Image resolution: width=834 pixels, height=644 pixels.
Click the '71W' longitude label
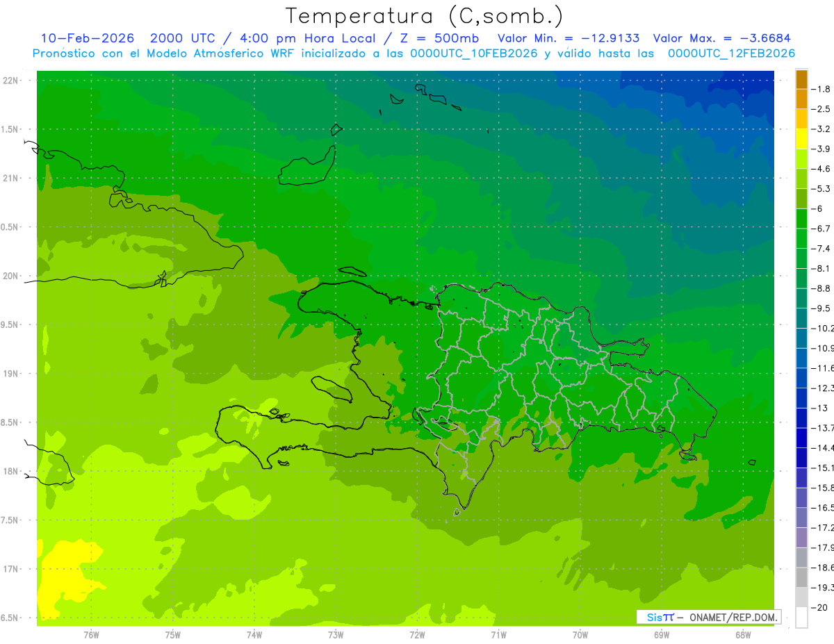[x=498, y=635]
